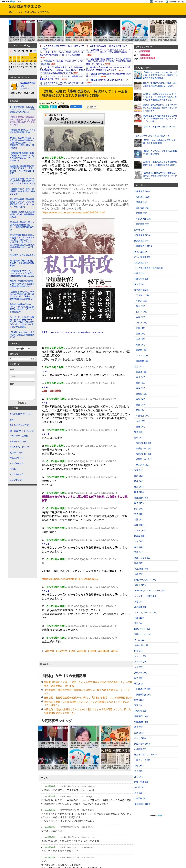Open the 月を選択 archive dropdown
186x868 pixels.
tap(23, 348)
